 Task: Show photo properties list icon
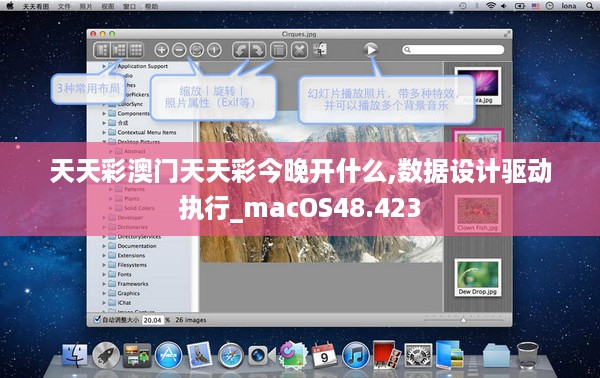(x=278, y=50)
